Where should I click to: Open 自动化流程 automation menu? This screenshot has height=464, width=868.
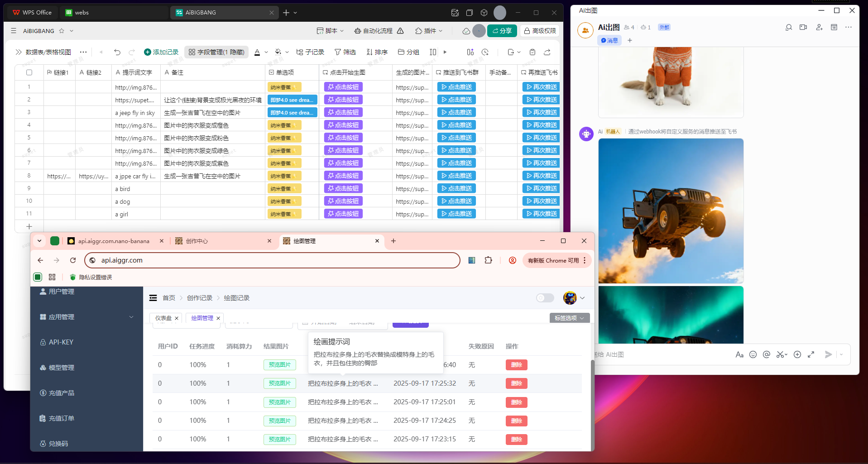click(x=379, y=31)
